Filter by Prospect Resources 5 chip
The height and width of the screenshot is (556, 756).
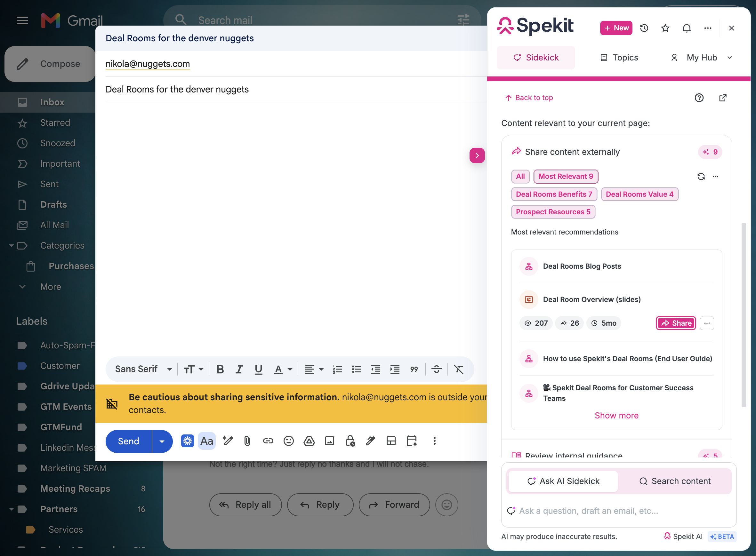553,212
